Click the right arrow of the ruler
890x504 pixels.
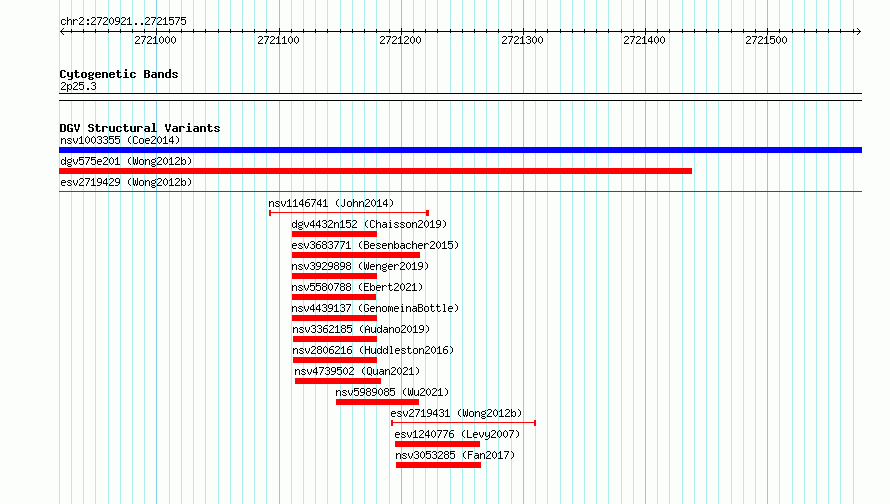pos(858,31)
